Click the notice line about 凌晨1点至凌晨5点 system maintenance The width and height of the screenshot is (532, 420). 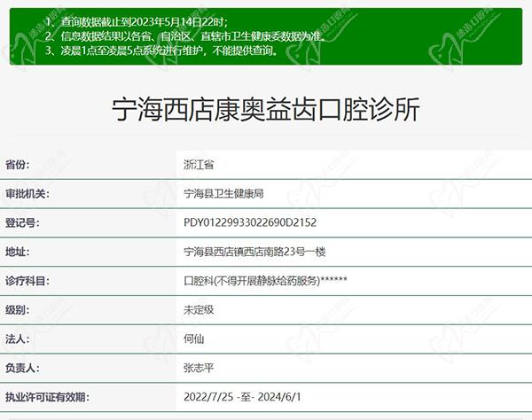tap(168, 51)
